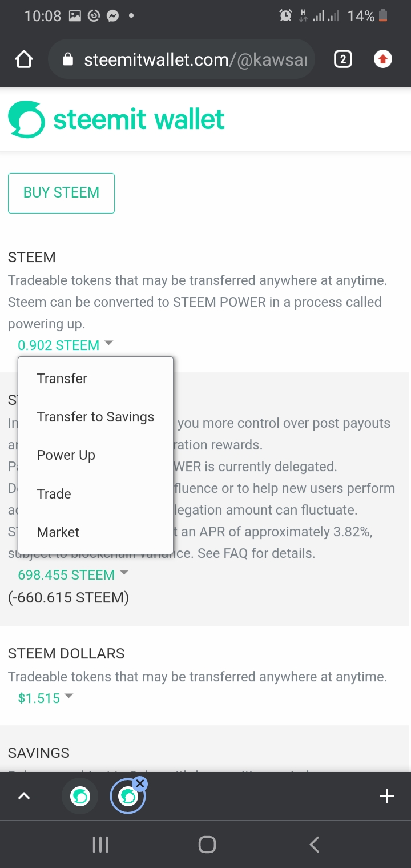The width and height of the screenshot is (411, 868).
Task: Click the BUY STEEM button
Action: pos(61,193)
